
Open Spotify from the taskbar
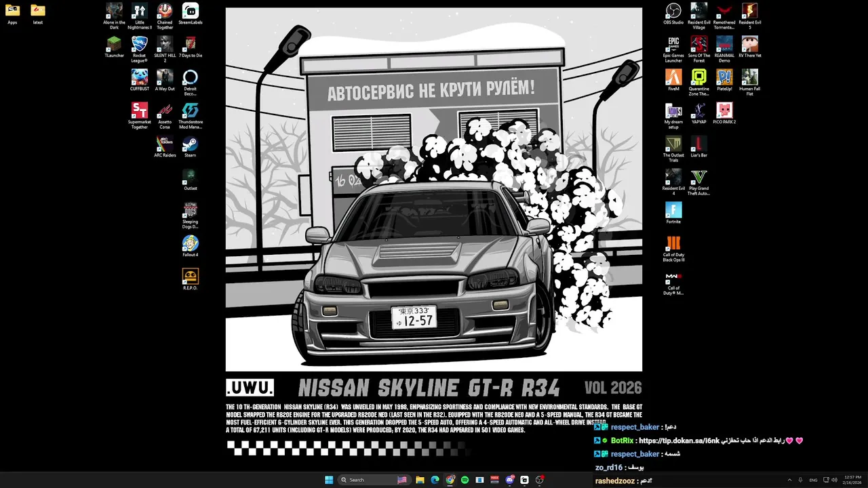465,480
